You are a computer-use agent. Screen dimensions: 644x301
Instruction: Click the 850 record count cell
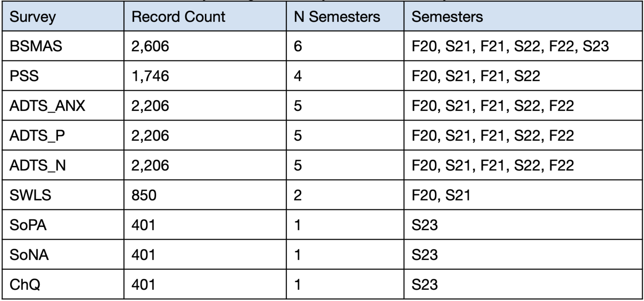tap(205, 195)
